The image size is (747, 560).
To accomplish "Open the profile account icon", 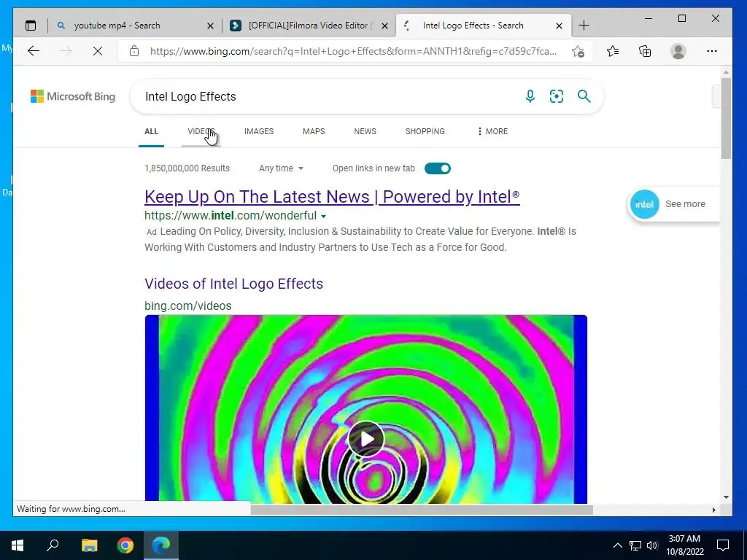I will (678, 51).
